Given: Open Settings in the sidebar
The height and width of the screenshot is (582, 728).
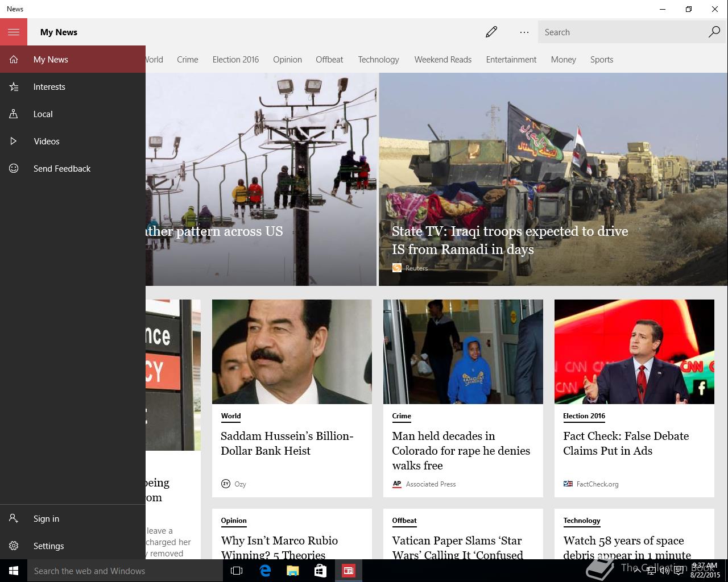Looking at the screenshot, I should [x=73, y=546].
